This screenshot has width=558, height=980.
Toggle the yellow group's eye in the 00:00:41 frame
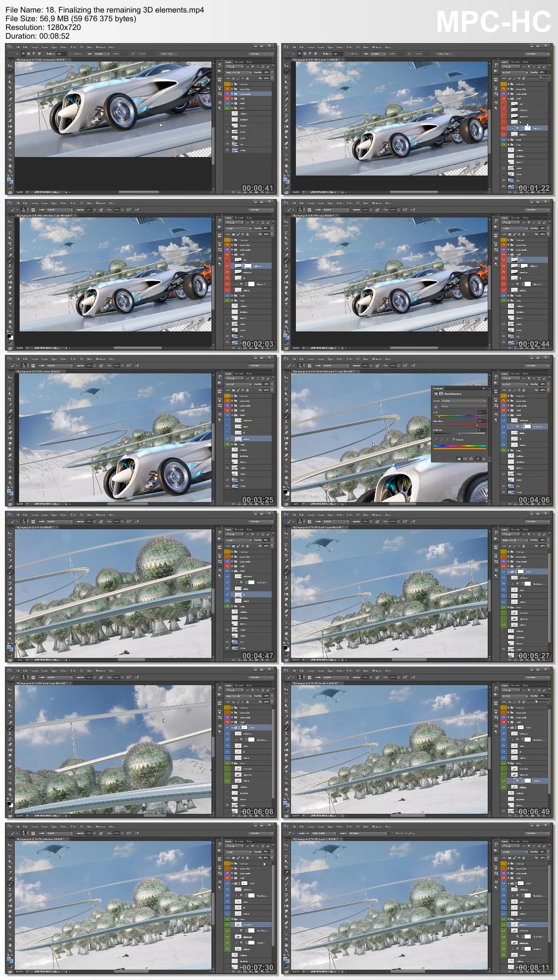pos(227,84)
